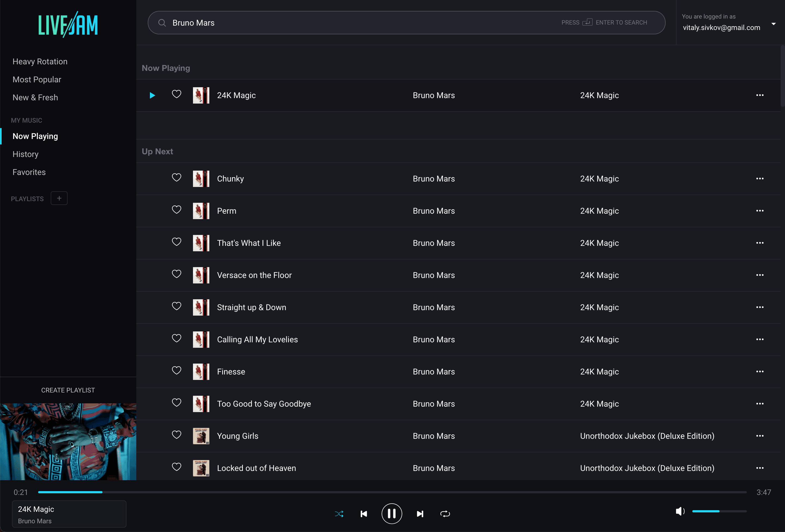Click the song title Too Good to Say Goodbye
The height and width of the screenshot is (532, 785).
(x=264, y=404)
